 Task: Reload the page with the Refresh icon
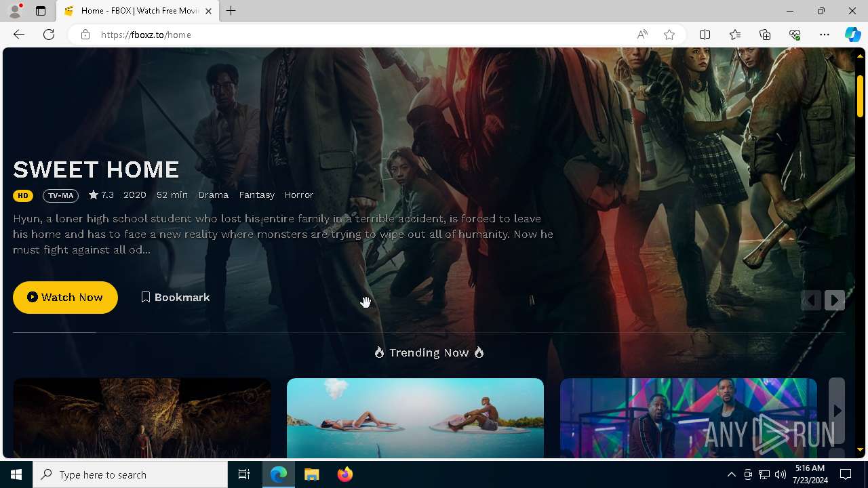coord(49,35)
